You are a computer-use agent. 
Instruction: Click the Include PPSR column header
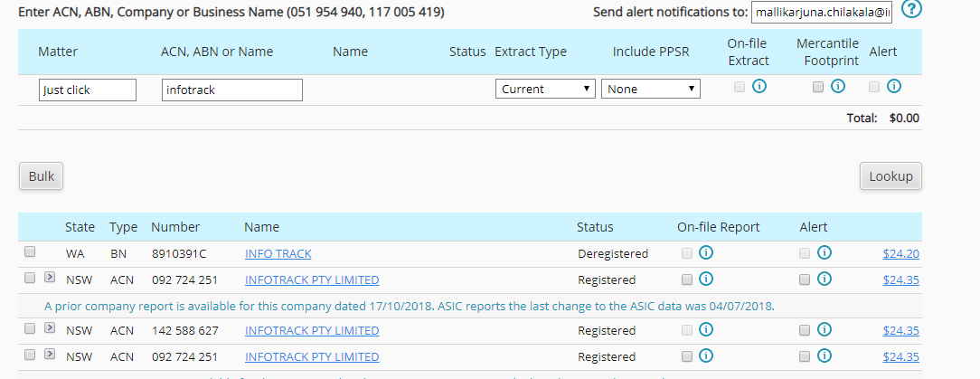click(x=651, y=52)
